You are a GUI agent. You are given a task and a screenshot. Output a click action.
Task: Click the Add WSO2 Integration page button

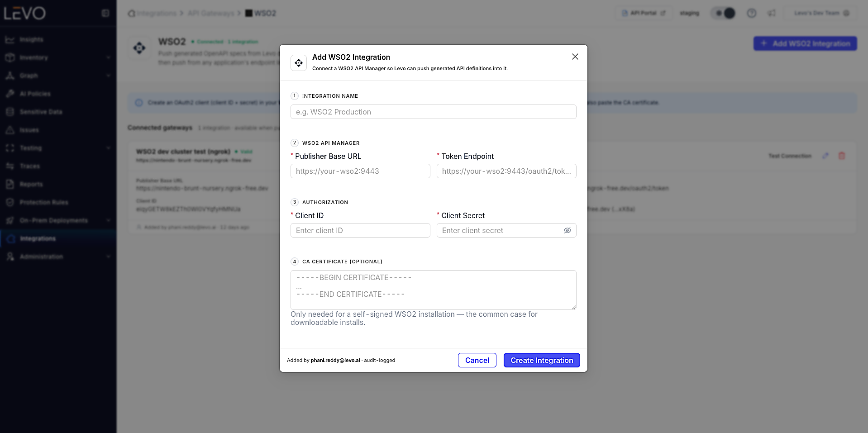point(805,43)
